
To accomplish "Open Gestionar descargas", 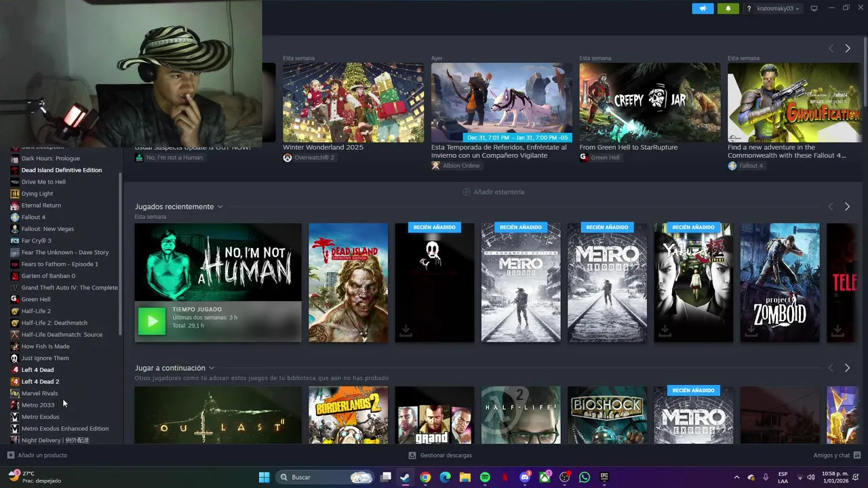I will tap(440, 455).
